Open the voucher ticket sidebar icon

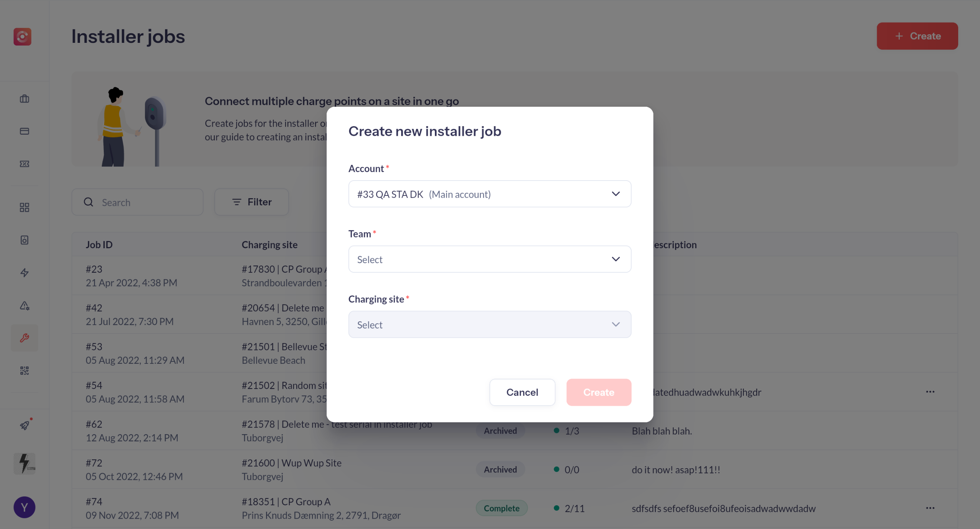coord(24,164)
